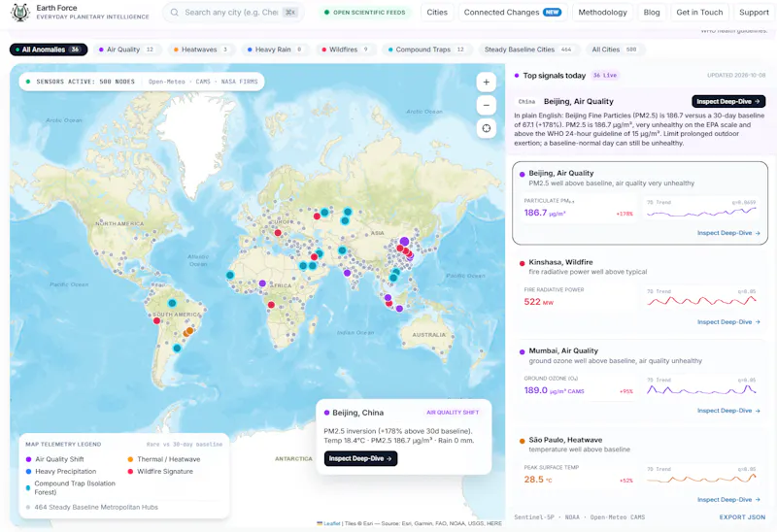Viewport: 777px width, 532px height.
Task: Click the Air Quality Shift legend entry
Action: pos(54,459)
